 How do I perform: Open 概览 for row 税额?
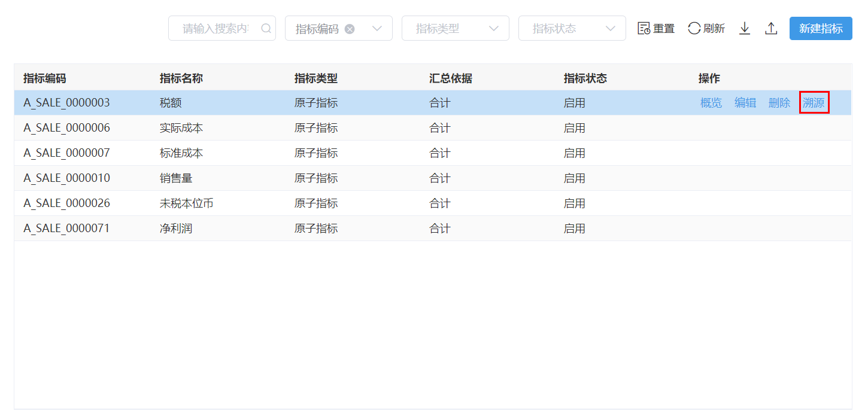[711, 103]
